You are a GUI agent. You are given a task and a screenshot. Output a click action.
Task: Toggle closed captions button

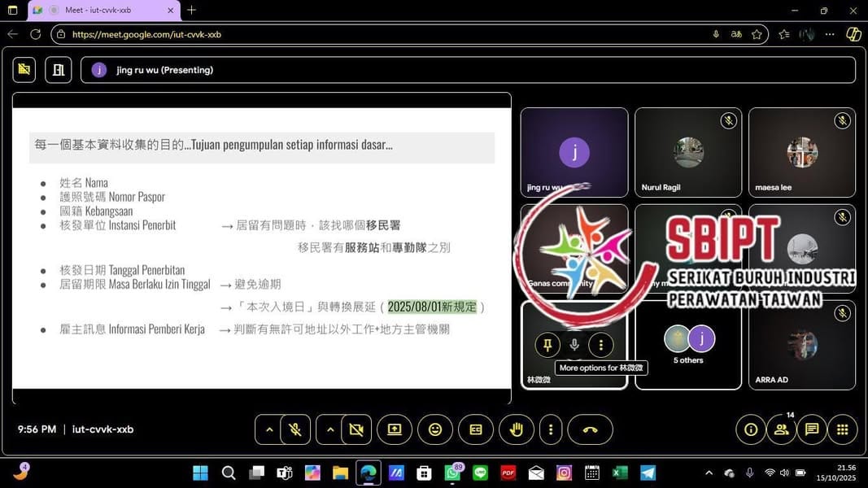(476, 429)
